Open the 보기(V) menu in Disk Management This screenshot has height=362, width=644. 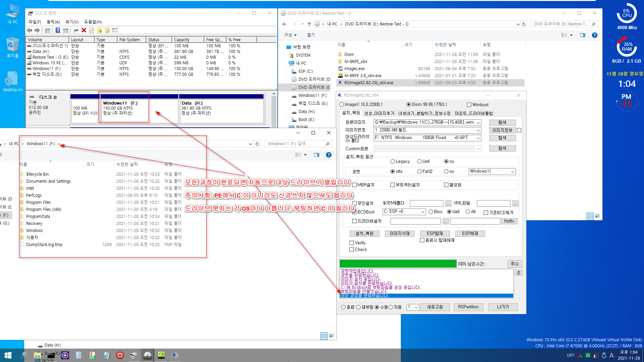[x=72, y=22]
